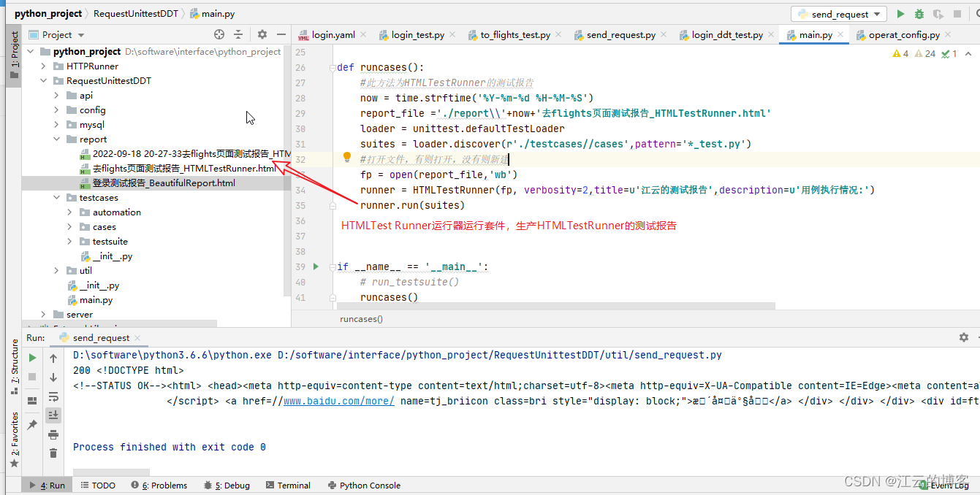
Task: Toggle the Structure side stripe button
Action: pyautogui.click(x=13, y=368)
